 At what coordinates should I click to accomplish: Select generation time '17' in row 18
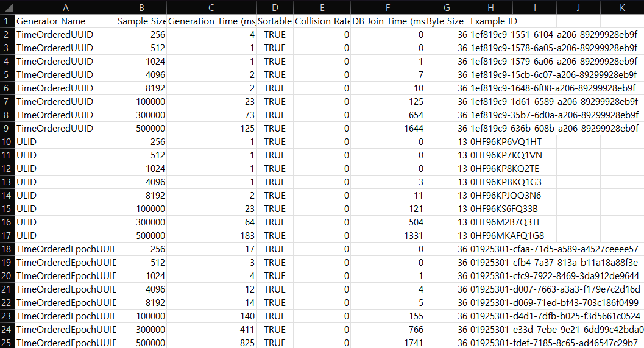(x=211, y=249)
